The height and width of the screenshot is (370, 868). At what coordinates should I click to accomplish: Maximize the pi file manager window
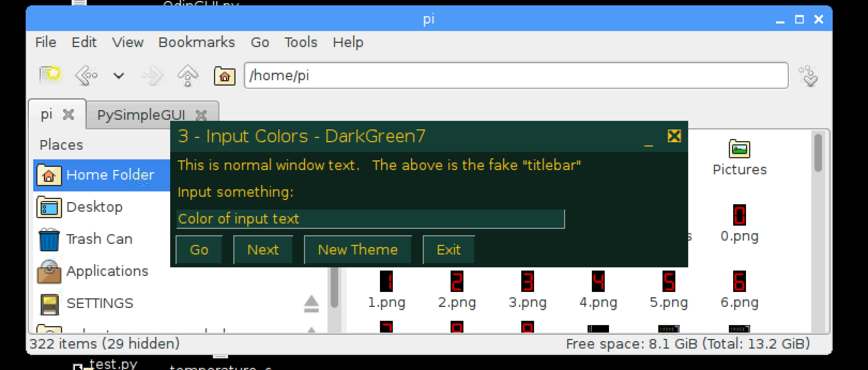click(x=799, y=19)
